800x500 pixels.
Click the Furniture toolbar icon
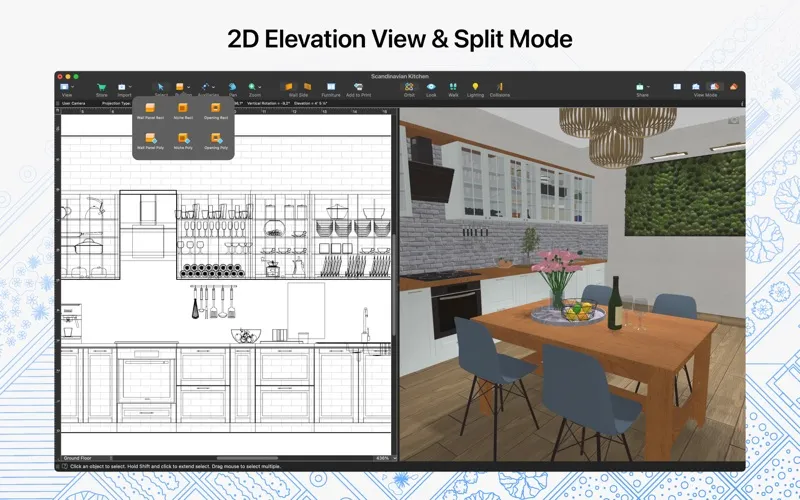[330, 89]
